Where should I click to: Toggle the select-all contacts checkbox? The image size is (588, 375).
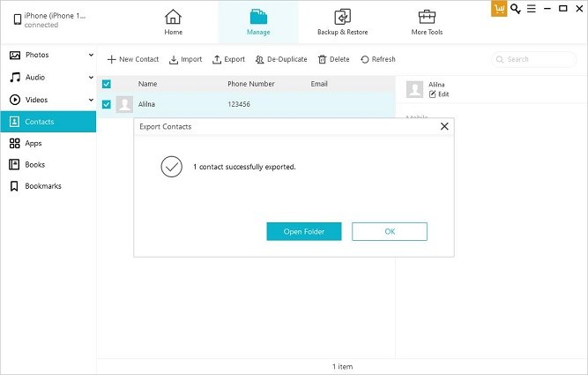point(107,84)
